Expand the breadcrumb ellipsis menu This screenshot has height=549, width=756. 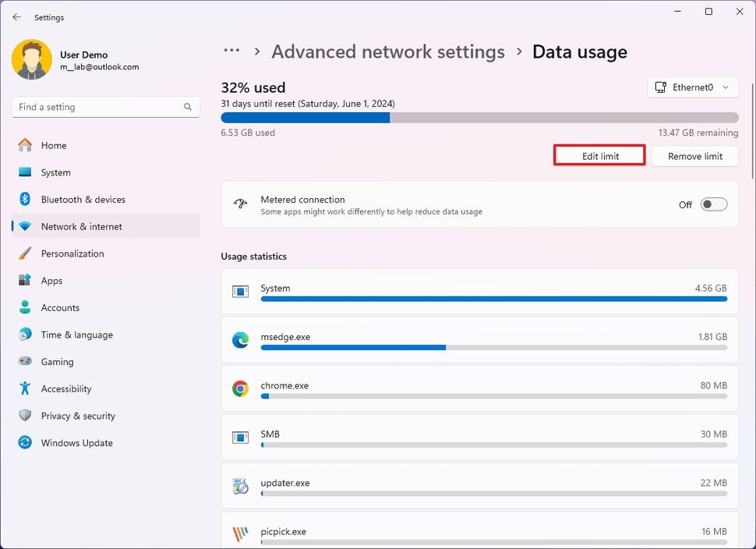[231, 50]
